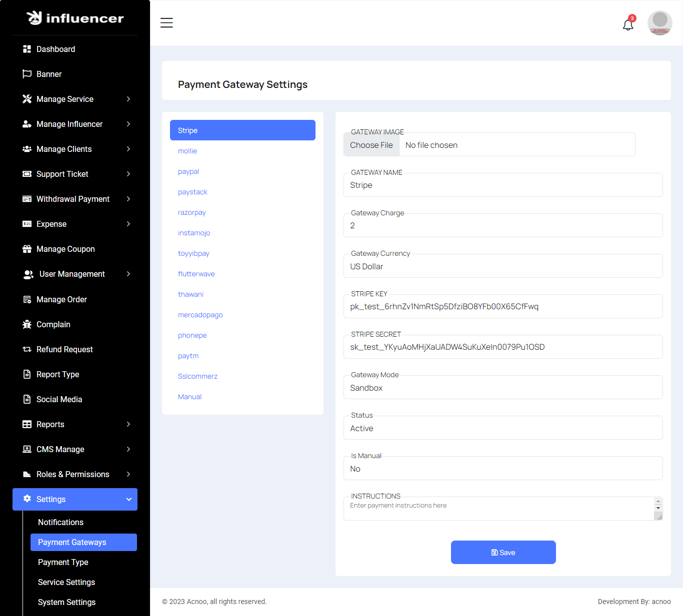Image resolution: width=683 pixels, height=616 pixels.
Task: Click the Refund Request arrows icon
Action: click(27, 349)
